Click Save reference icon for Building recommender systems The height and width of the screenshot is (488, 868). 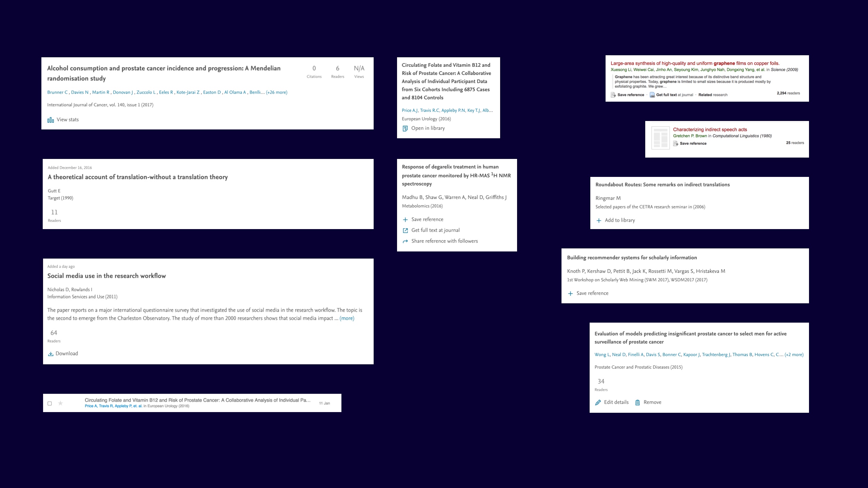tap(571, 293)
